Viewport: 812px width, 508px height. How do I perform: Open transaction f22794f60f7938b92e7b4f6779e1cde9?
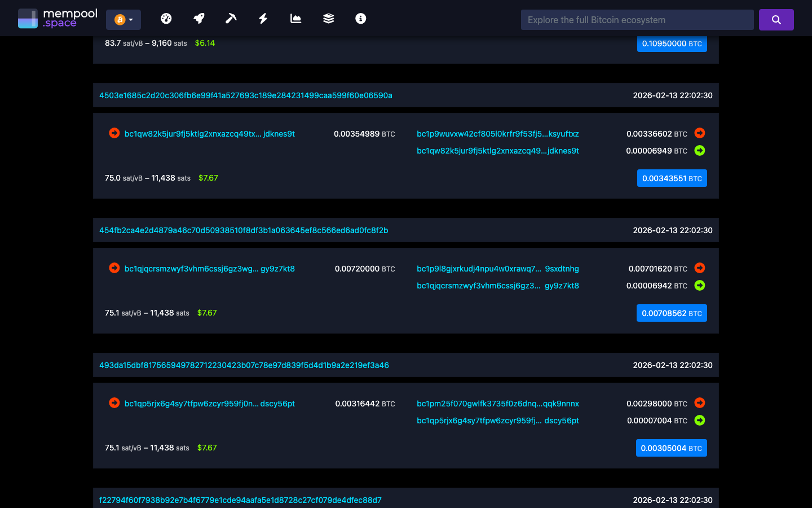[240, 500]
